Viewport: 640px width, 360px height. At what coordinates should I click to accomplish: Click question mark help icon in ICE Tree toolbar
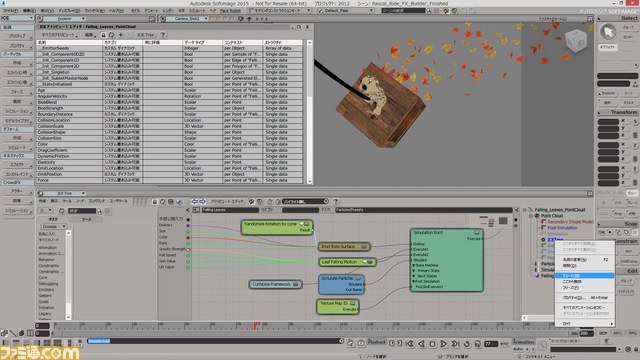click(336, 202)
